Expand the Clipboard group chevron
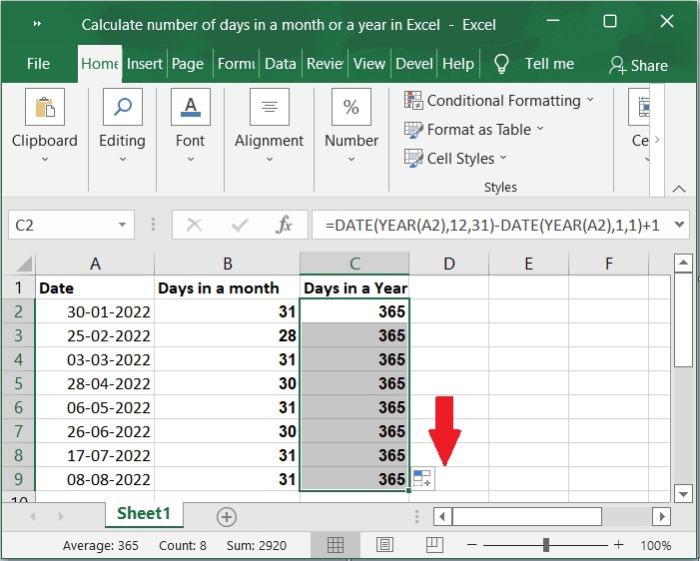700x561 pixels. click(45, 159)
